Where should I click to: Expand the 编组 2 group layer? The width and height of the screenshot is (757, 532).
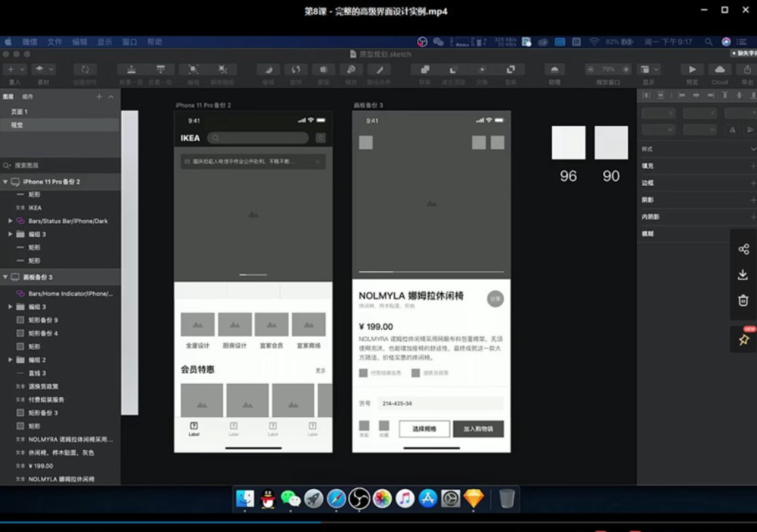tap(10, 360)
